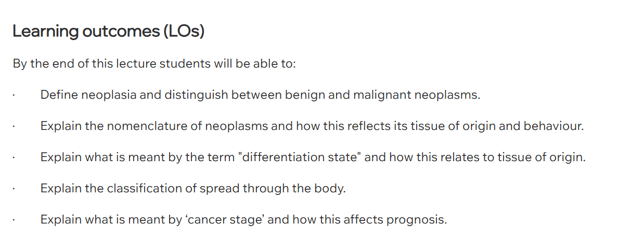
Task: Click the bullet dot before the 'cancer stage' outcome
Action: click(x=15, y=220)
